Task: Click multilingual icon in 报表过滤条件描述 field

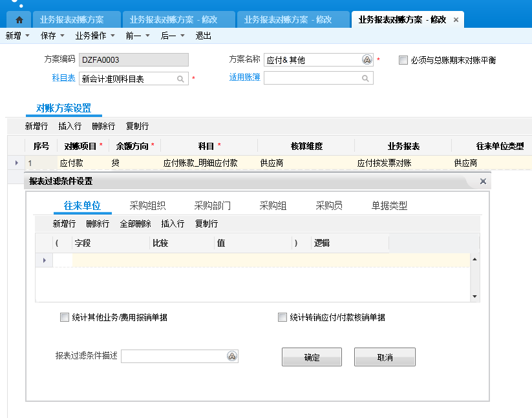Action: pyautogui.click(x=232, y=357)
